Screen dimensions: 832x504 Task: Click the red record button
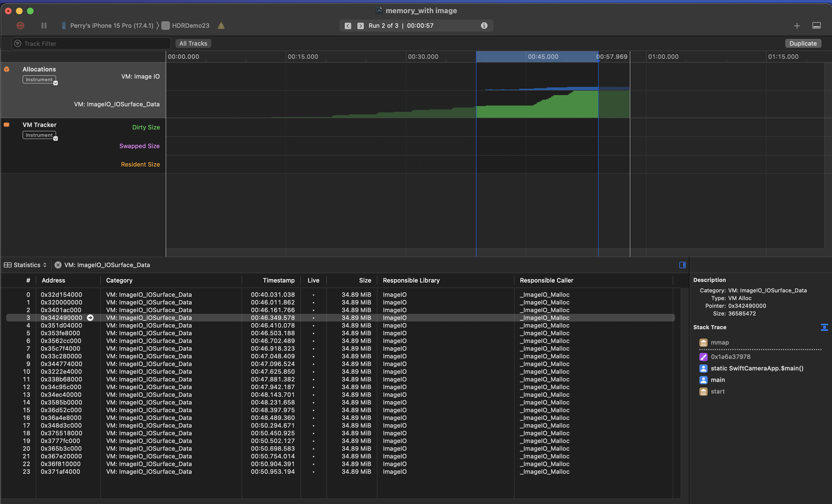[20, 26]
